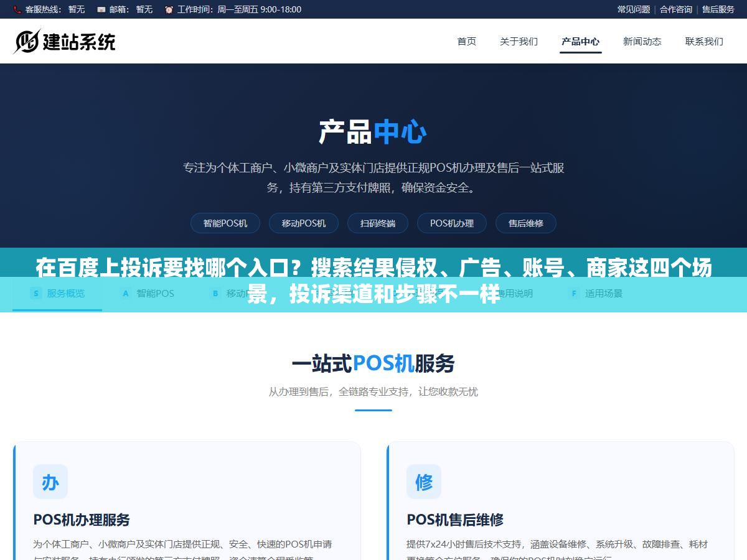Screen dimensions: 747x560
Task: Click the 建站系统 site name text
Action: (79, 42)
